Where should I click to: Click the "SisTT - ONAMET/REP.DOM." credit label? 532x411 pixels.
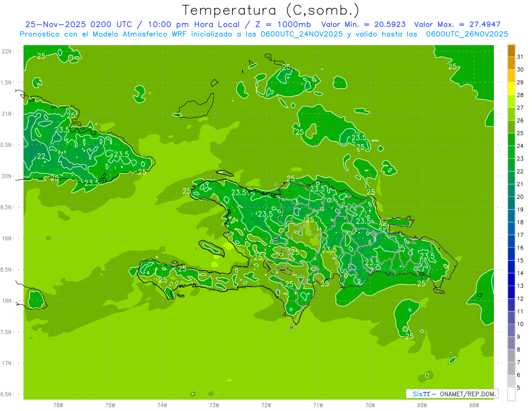[452, 394]
